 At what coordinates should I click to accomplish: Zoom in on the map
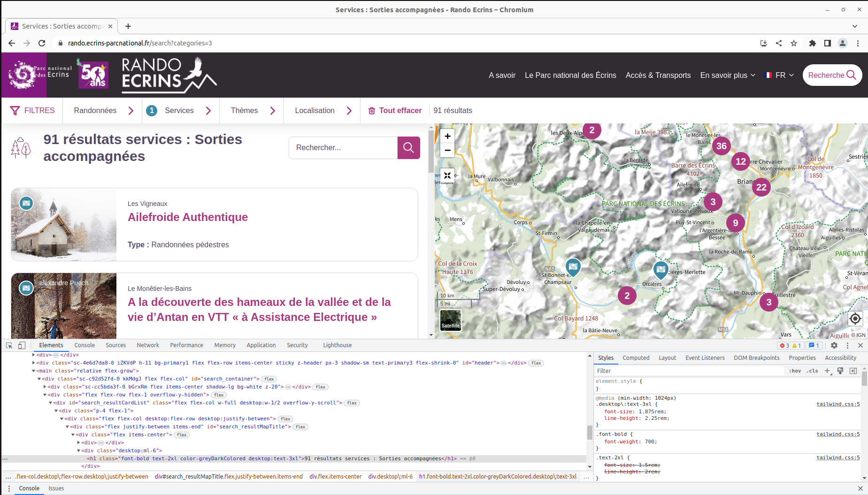pos(447,136)
